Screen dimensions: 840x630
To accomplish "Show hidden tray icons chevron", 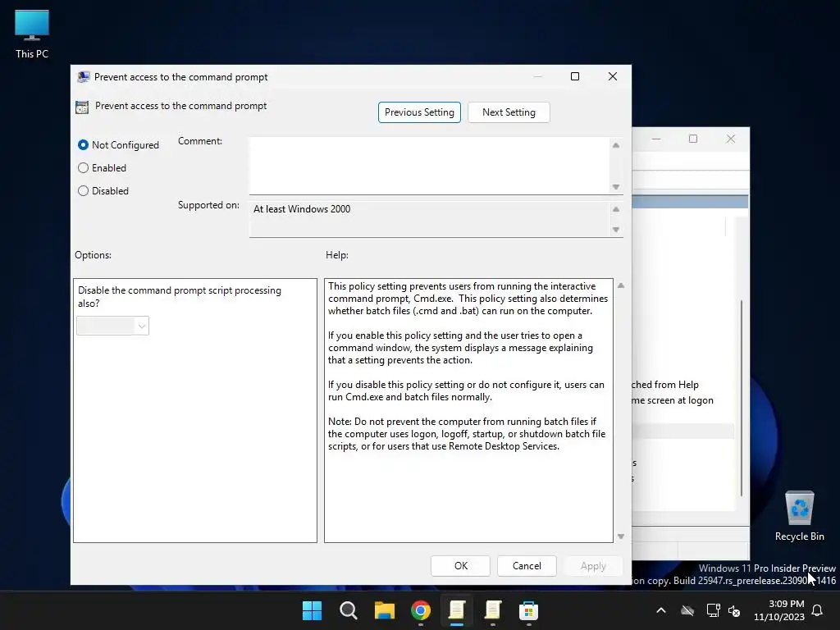I will click(x=661, y=610).
